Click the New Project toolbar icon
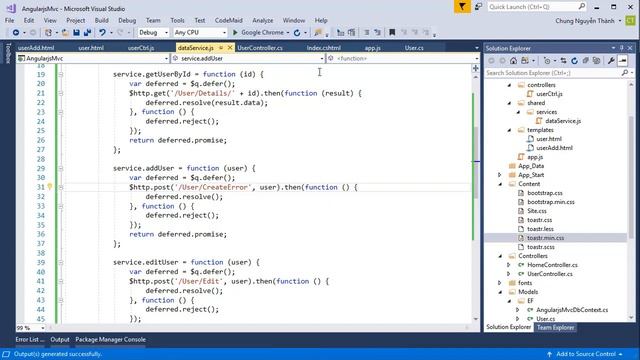Image resolution: width=640 pixels, height=360 pixels. [x=48, y=32]
